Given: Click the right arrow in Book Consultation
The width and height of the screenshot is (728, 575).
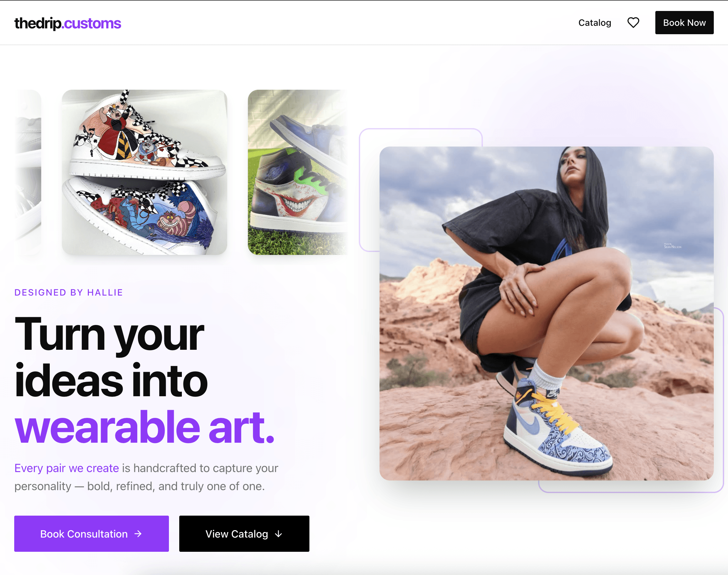Looking at the screenshot, I should click(x=138, y=534).
